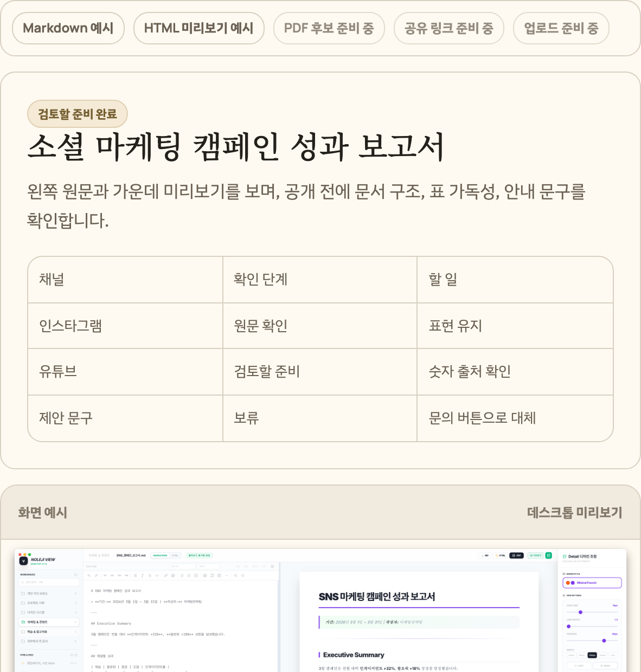The width and height of the screenshot is (641, 672).
Task: Select the 문의 버튼으로 대체 table cell
Action: (515, 418)
